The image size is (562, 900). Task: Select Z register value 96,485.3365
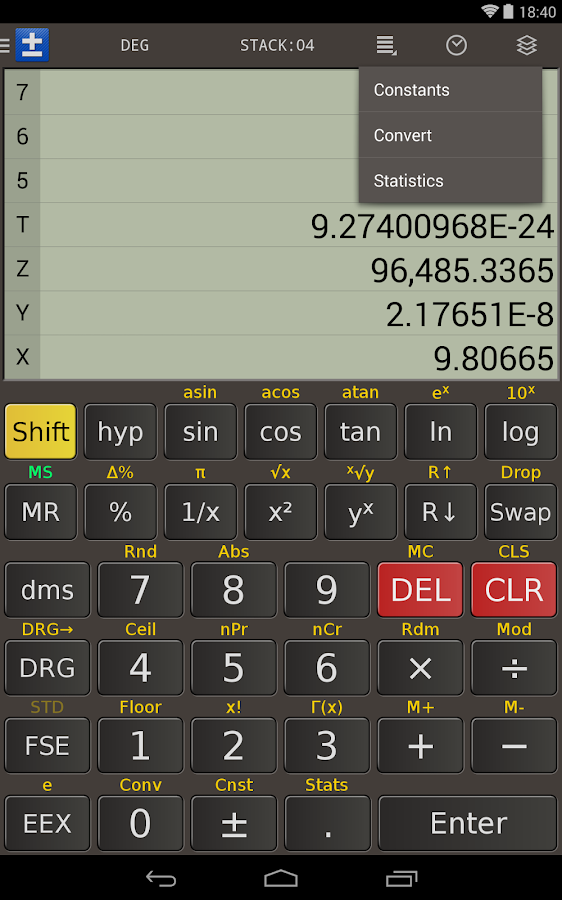[x=462, y=270]
